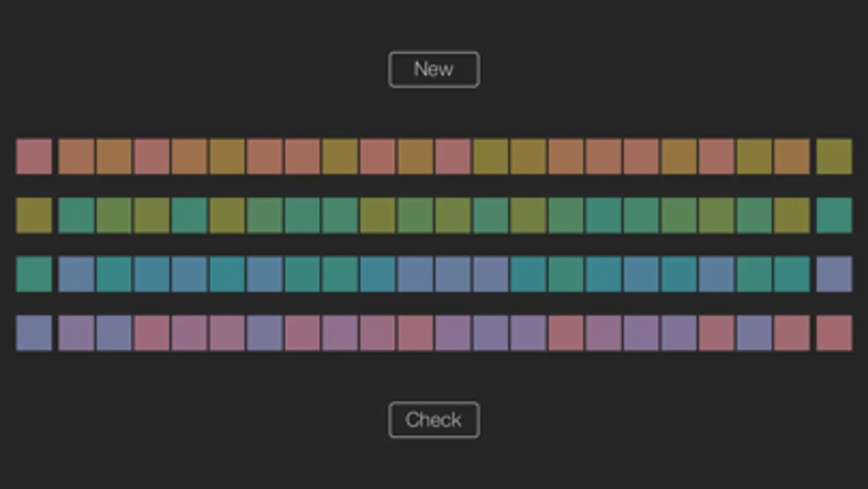
Task: Click the New button
Action: (x=434, y=70)
